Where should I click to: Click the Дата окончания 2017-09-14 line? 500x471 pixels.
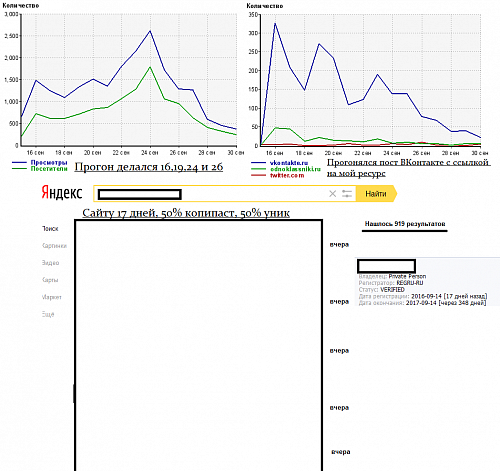[422, 303]
